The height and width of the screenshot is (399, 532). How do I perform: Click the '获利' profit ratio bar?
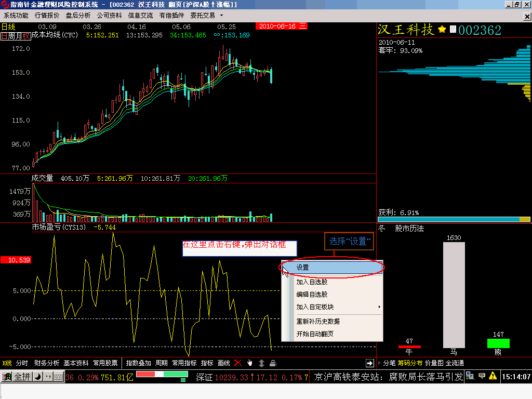454,219
